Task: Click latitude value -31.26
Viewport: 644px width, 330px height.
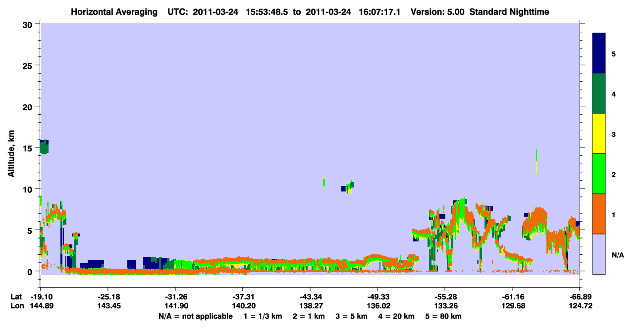Action: [175, 297]
